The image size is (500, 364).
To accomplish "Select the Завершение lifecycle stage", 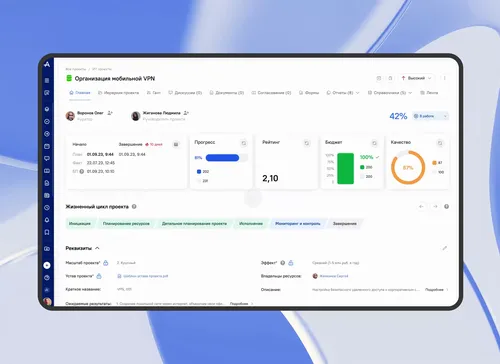I will click(345, 224).
